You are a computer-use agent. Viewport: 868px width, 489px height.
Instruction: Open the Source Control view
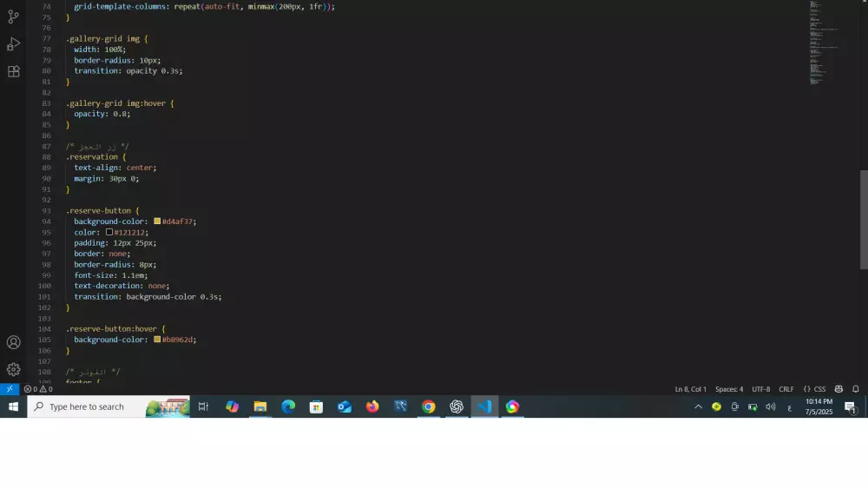click(x=13, y=17)
